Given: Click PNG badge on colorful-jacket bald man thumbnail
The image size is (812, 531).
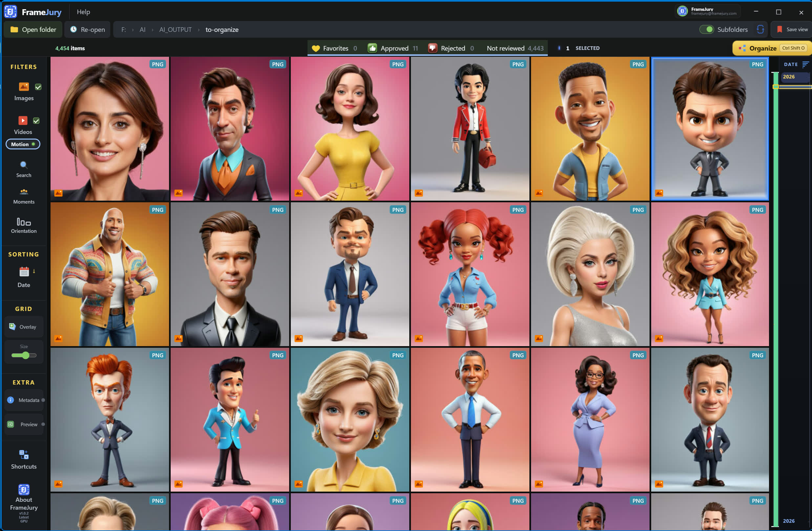Looking at the screenshot, I should (x=158, y=210).
